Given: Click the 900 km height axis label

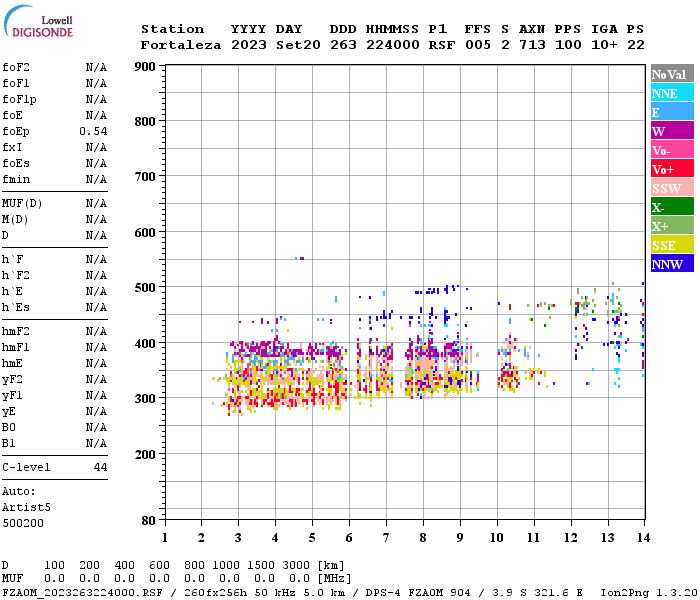Looking at the screenshot, I should 145,67.
